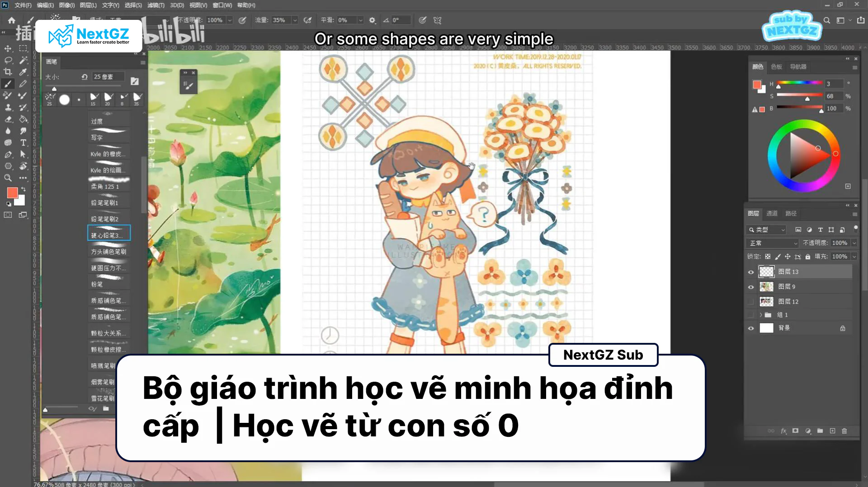Click the search icon in top right
868x487 pixels.
pos(827,20)
